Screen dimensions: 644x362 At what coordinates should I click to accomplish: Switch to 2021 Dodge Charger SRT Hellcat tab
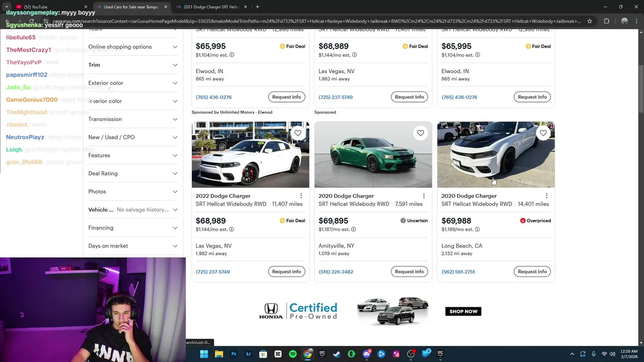click(x=211, y=7)
